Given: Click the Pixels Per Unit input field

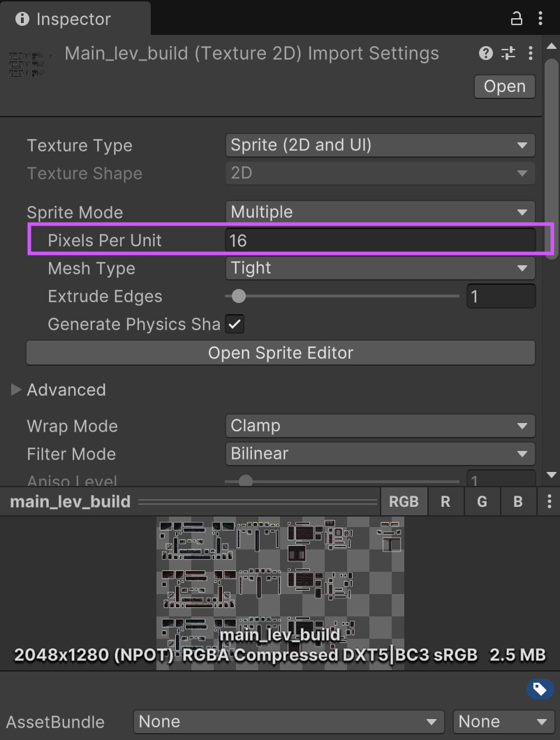Looking at the screenshot, I should pyautogui.click(x=380, y=240).
